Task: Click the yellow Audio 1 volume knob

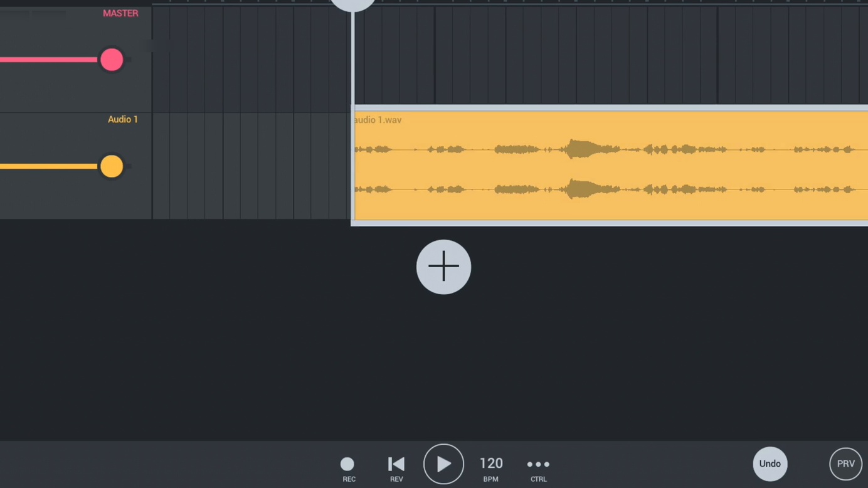Action: [x=112, y=167]
